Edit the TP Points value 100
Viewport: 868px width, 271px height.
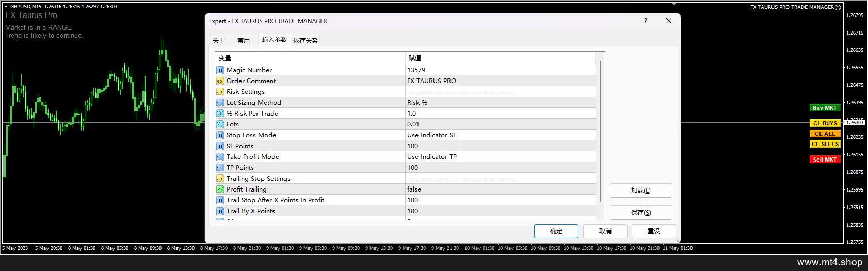[500, 168]
